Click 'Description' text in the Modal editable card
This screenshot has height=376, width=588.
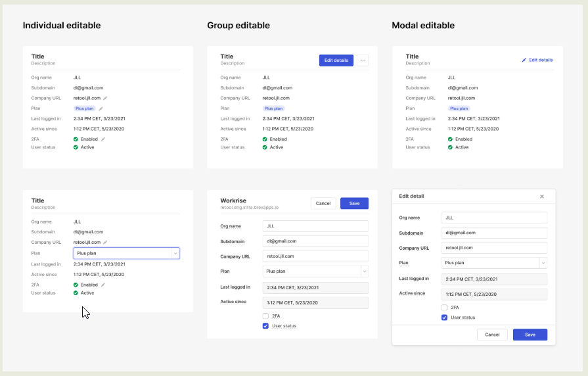pos(418,63)
